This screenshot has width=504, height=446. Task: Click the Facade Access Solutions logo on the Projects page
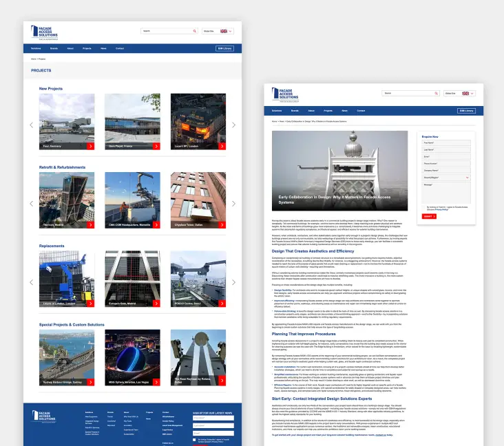tap(45, 32)
